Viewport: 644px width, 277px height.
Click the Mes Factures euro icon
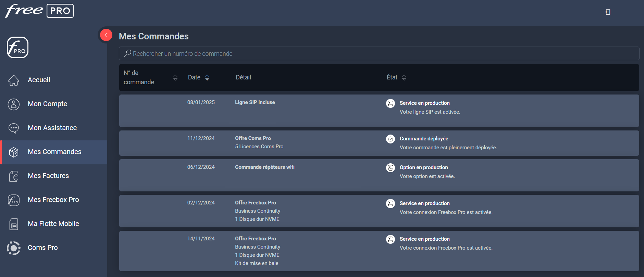coord(14,176)
